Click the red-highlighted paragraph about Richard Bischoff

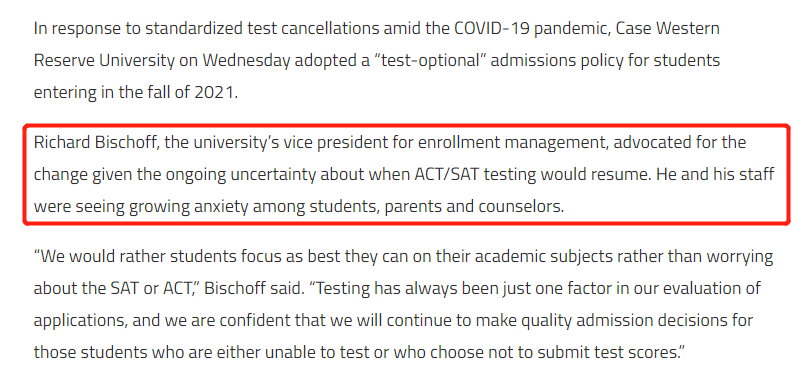pos(404,174)
